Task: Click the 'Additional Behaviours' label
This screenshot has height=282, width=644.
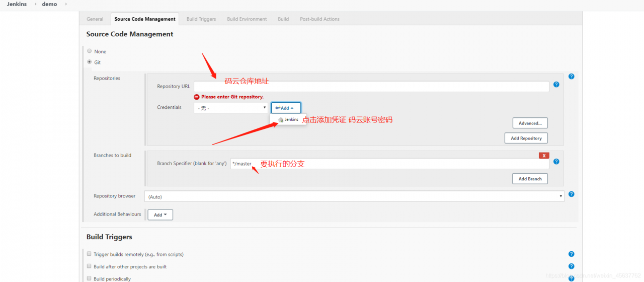Action: click(117, 214)
